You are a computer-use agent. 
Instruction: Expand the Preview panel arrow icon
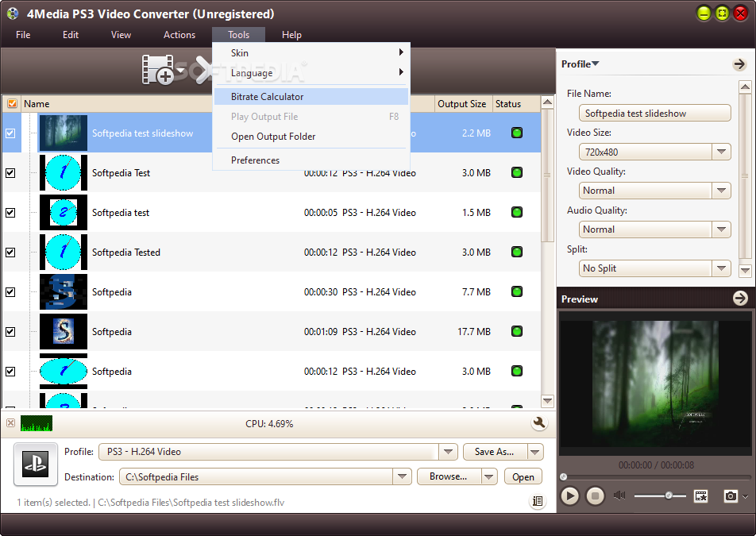(740, 299)
